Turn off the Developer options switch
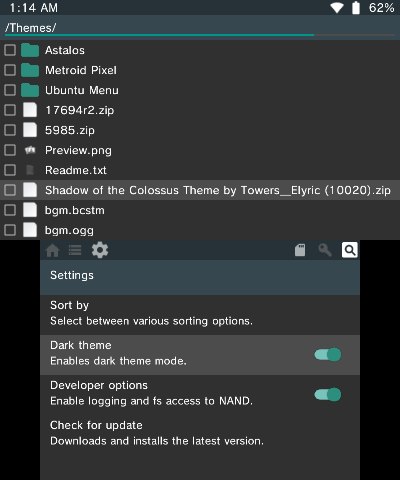Image resolution: width=400 pixels, height=480 pixels. [328, 395]
